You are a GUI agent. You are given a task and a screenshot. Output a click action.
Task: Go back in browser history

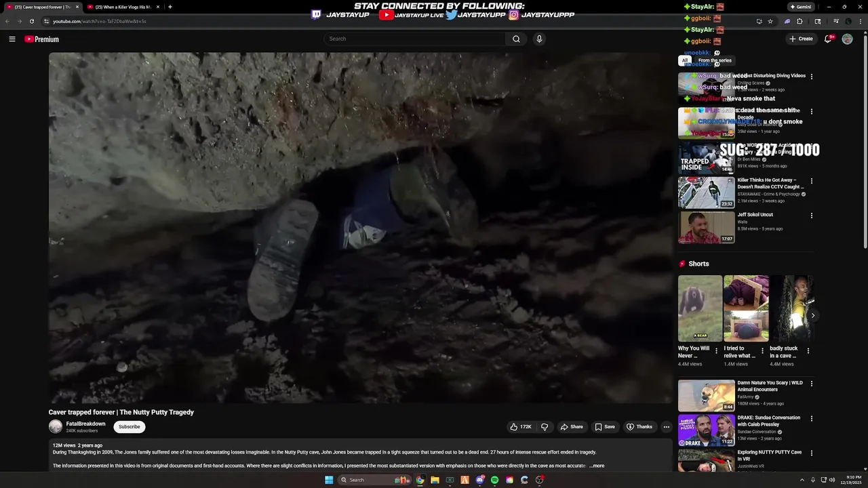tap(7, 21)
